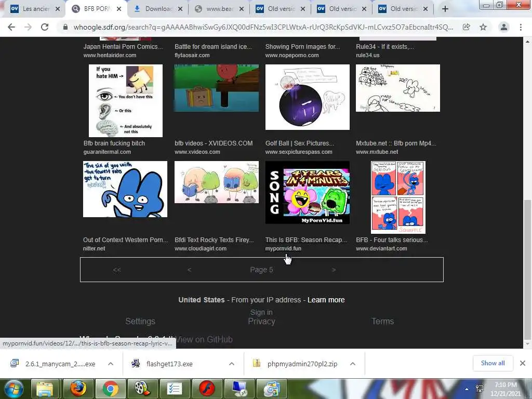Open the Learn more link
The width and height of the screenshot is (532, 399).
tap(326, 300)
